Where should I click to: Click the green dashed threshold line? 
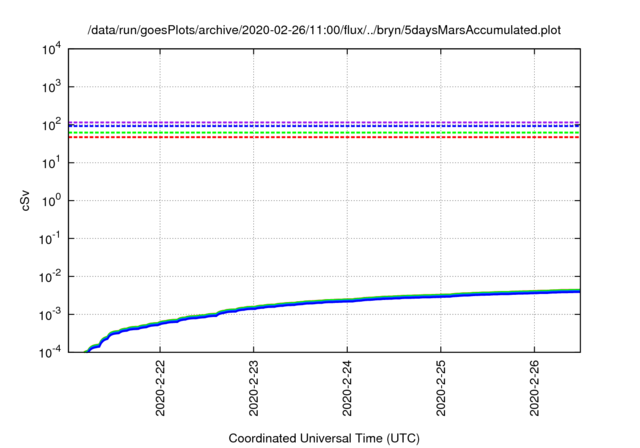click(324, 133)
